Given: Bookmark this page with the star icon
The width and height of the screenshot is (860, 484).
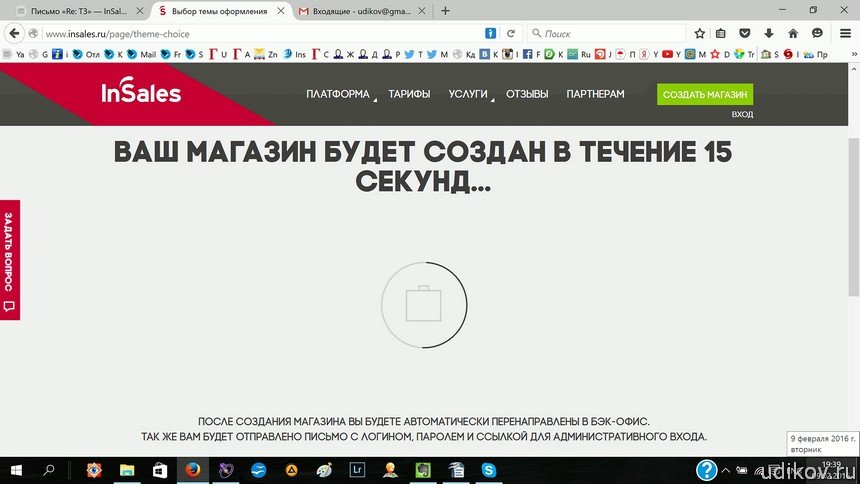Looking at the screenshot, I should pos(700,33).
